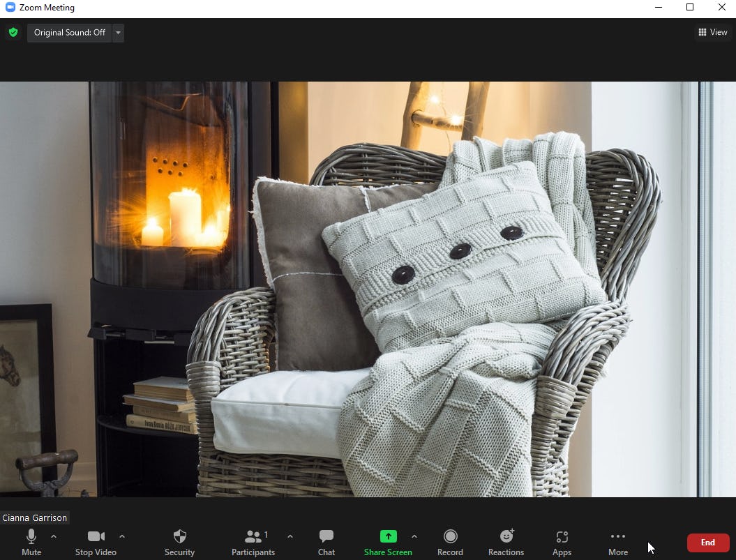
Task: End the meeting
Action: 707,542
